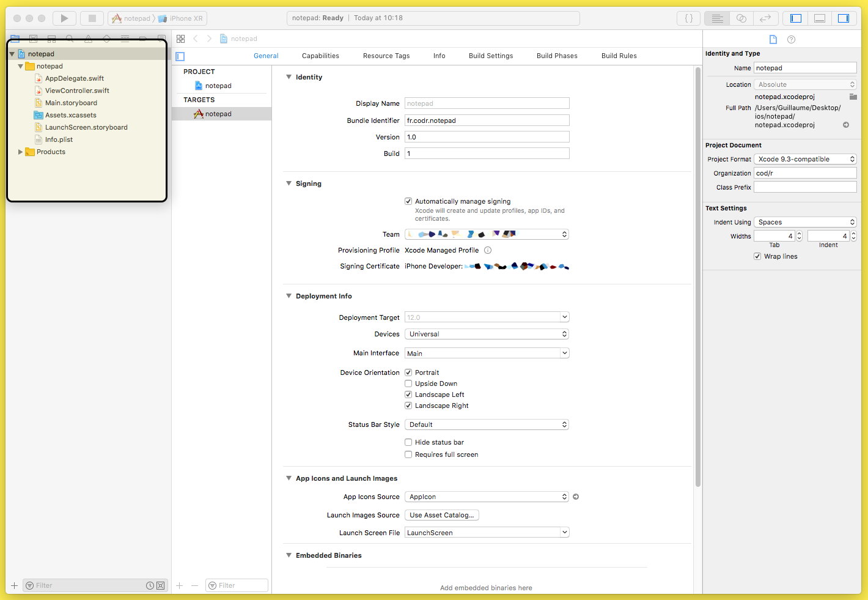Switch to the Assistant editor (overlapping circles)
The height and width of the screenshot is (600, 868).
(x=741, y=18)
